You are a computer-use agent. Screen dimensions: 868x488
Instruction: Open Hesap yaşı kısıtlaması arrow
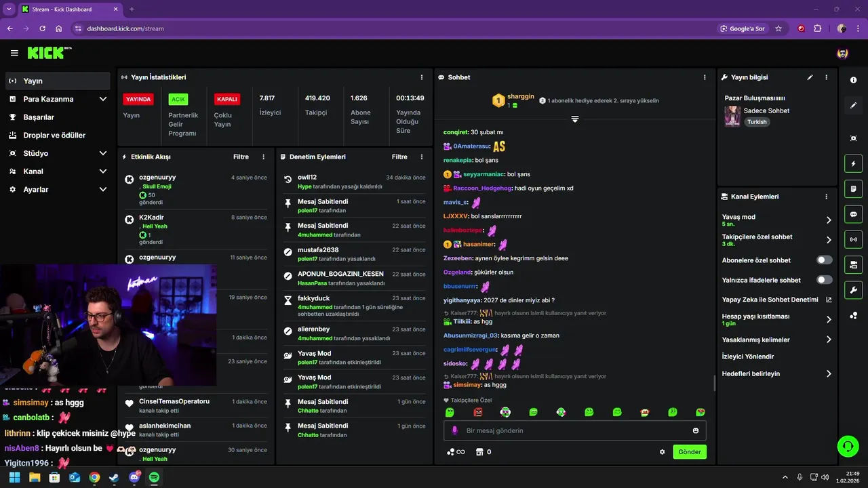pyautogui.click(x=829, y=319)
